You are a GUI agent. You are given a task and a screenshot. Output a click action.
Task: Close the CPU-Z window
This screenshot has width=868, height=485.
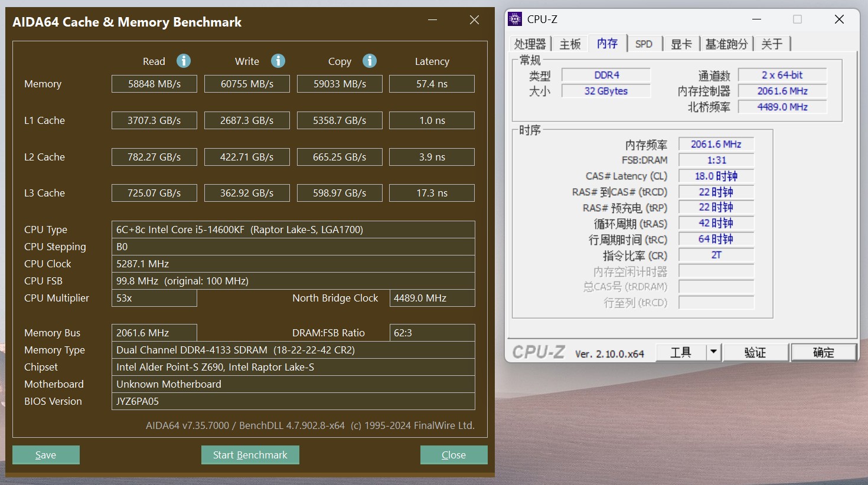coord(839,19)
